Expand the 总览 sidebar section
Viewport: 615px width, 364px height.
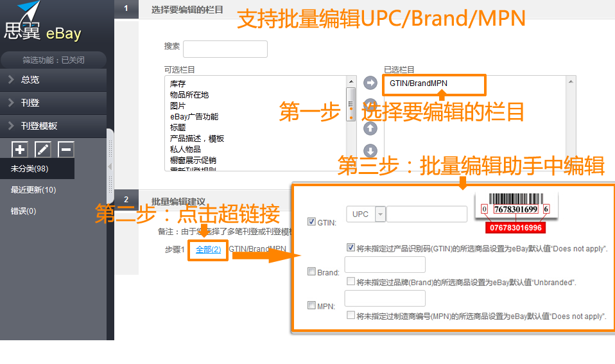click(53, 80)
